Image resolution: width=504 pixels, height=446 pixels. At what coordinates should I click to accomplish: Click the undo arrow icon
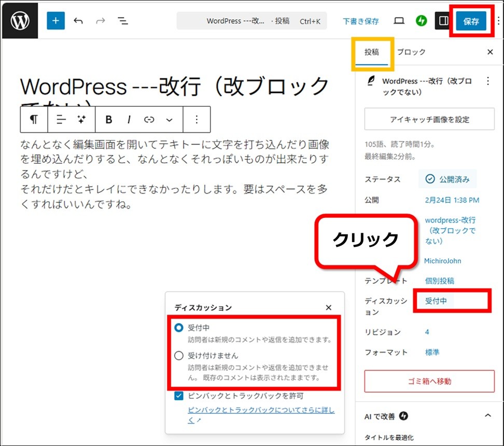point(78,21)
